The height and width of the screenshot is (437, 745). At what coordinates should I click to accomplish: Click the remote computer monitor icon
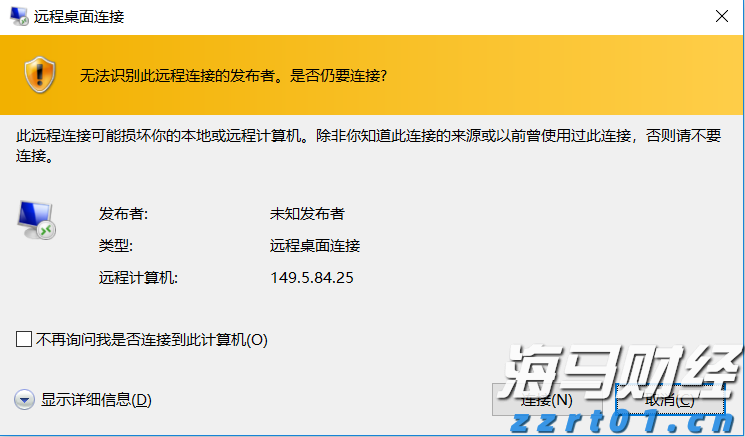36,219
